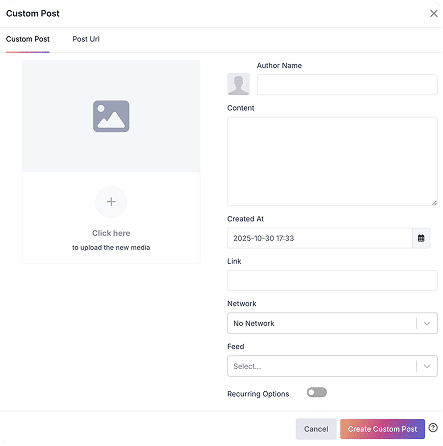The width and height of the screenshot is (443, 446).
Task: Close the Custom Post dialog
Action: pos(434,13)
